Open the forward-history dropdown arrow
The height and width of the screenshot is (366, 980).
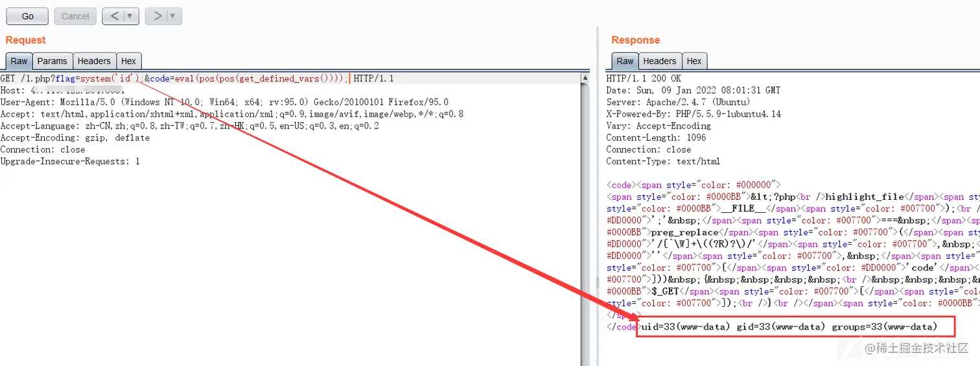click(x=174, y=16)
